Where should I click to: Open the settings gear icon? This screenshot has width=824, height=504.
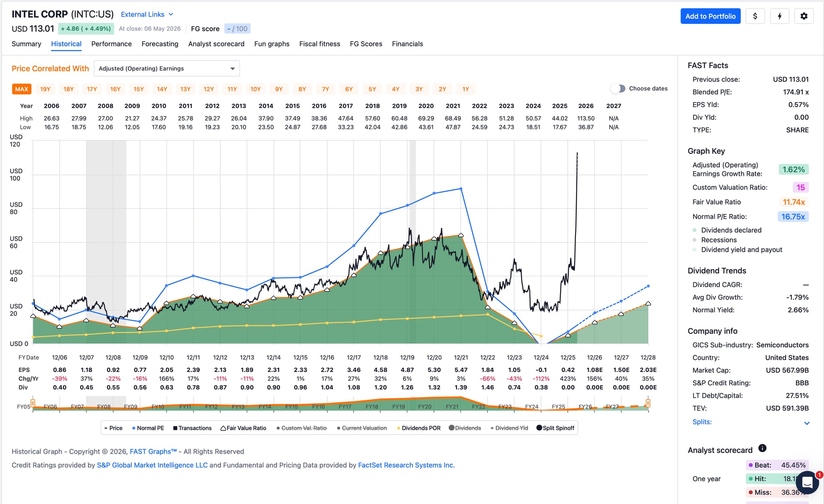pyautogui.click(x=804, y=16)
